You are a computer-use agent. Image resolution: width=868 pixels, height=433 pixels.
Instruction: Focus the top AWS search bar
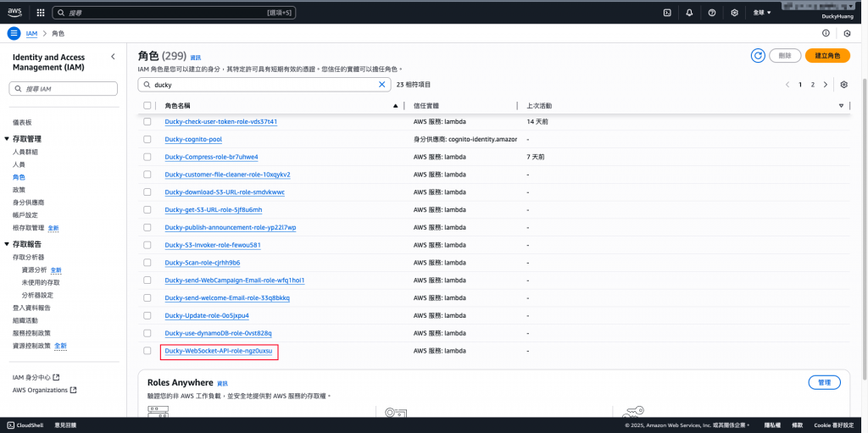174,12
